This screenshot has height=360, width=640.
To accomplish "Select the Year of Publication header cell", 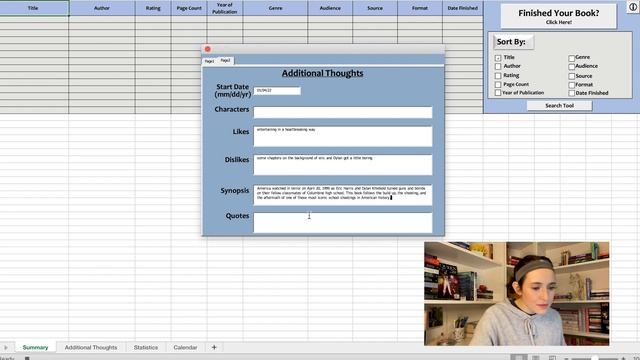I will pyautogui.click(x=225, y=8).
